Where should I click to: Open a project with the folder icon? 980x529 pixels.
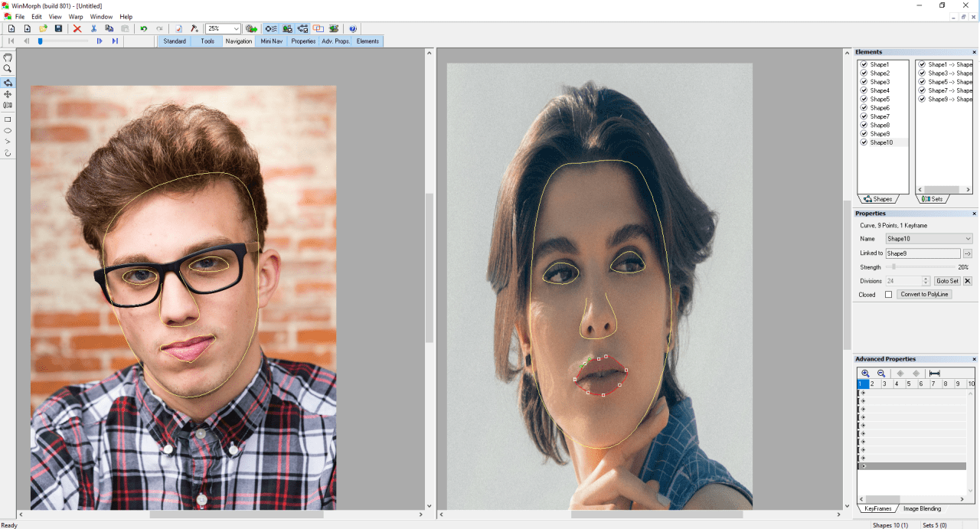point(43,28)
